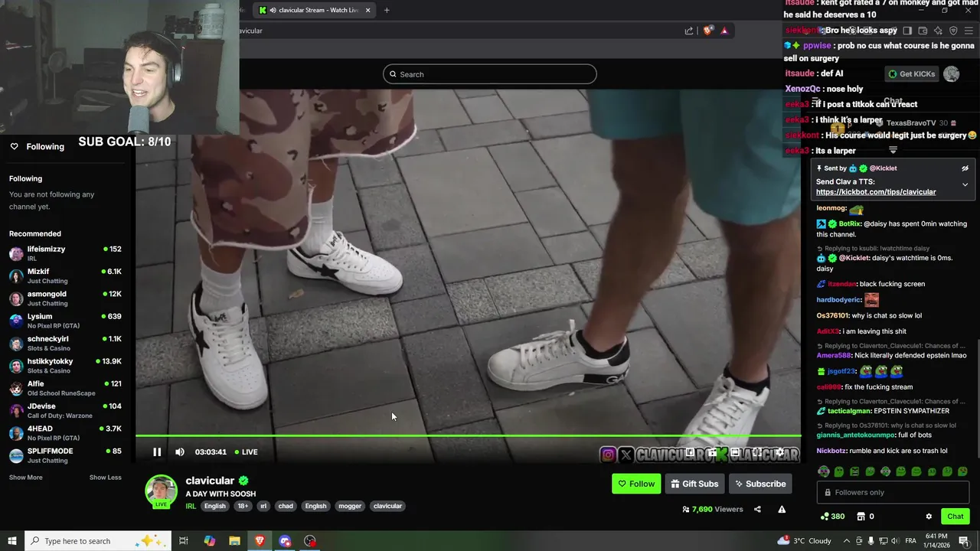The image size is (980, 551).
Task: Switch player to theater mode
Action: [x=734, y=452]
